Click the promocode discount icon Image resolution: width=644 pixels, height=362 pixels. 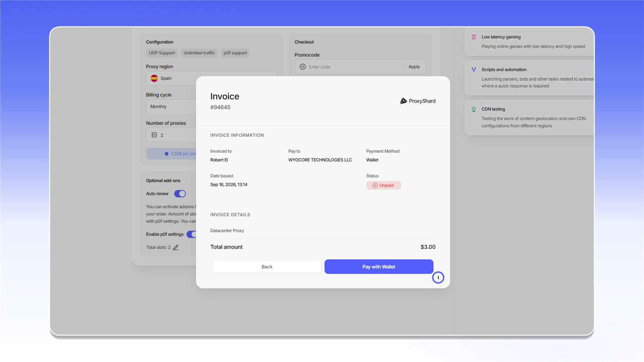(x=303, y=67)
